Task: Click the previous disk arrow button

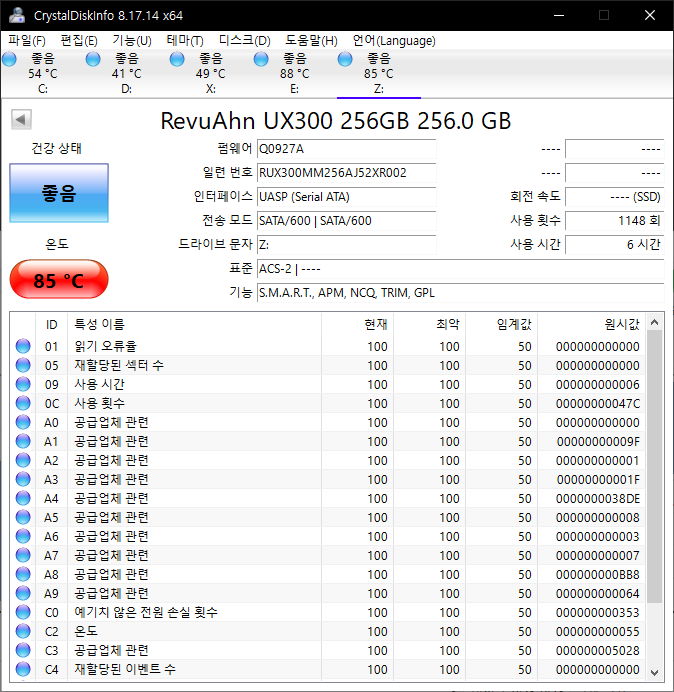Action: (x=21, y=119)
